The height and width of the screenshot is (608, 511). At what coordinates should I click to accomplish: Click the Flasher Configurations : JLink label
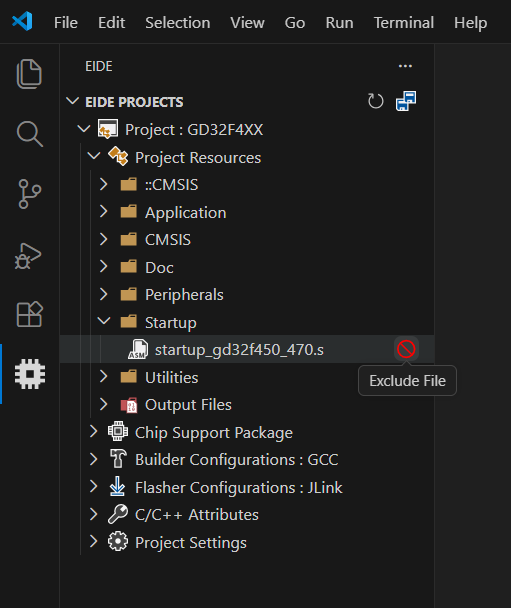(x=238, y=487)
